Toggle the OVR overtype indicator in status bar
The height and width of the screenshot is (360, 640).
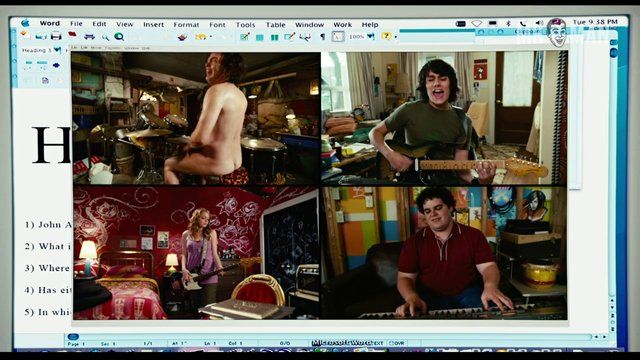[x=397, y=343]
